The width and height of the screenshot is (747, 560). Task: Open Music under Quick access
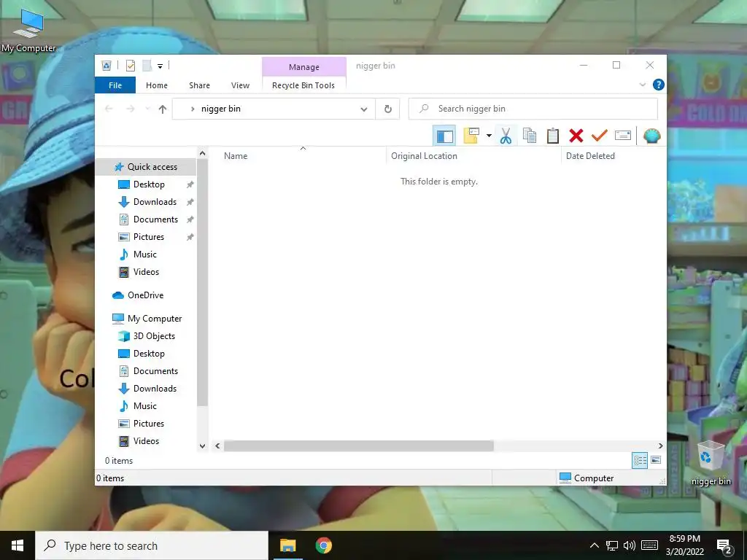(146, 254)
